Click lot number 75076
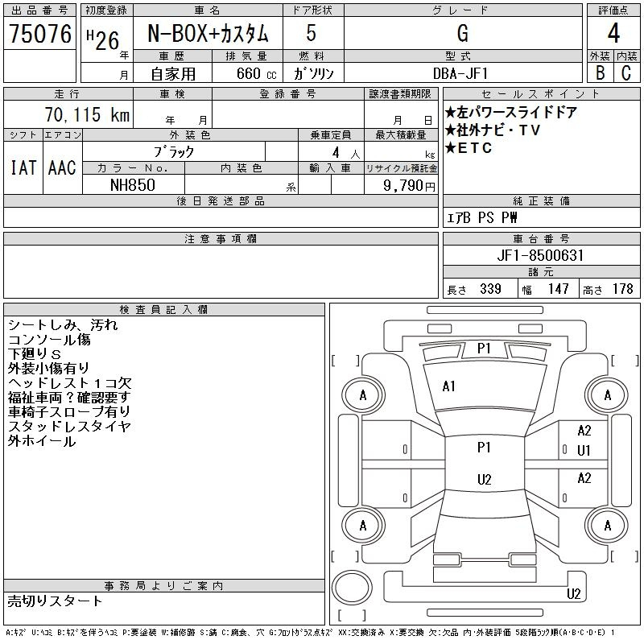This screenshot has height=644, width=644. [39, 33]
